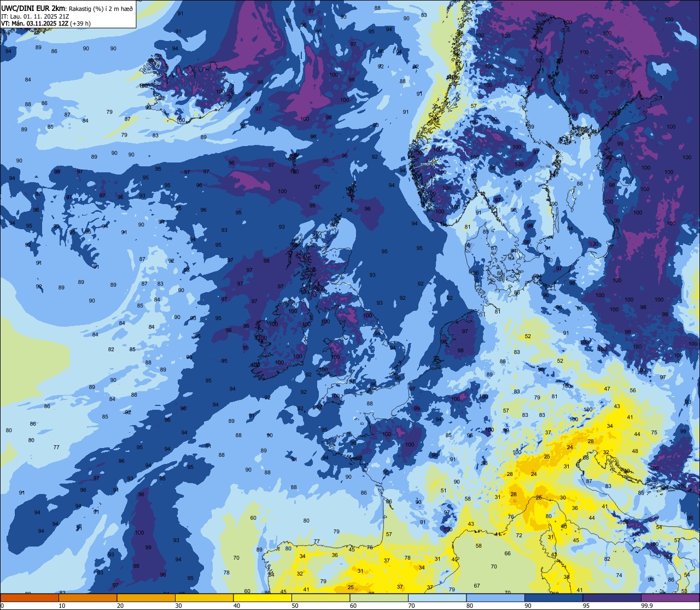
Task: Click the humidity value '47' on the map
Action: tap(607, 388)
